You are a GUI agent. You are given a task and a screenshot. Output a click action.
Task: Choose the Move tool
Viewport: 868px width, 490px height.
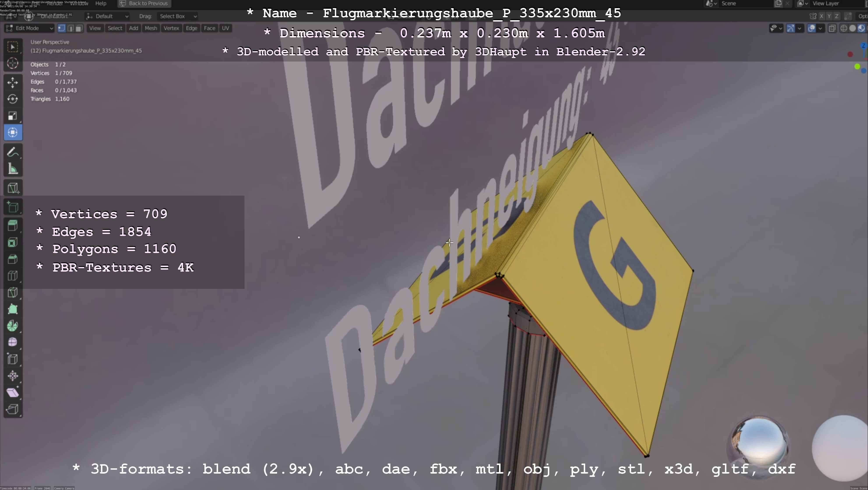[x=13, y=83]
